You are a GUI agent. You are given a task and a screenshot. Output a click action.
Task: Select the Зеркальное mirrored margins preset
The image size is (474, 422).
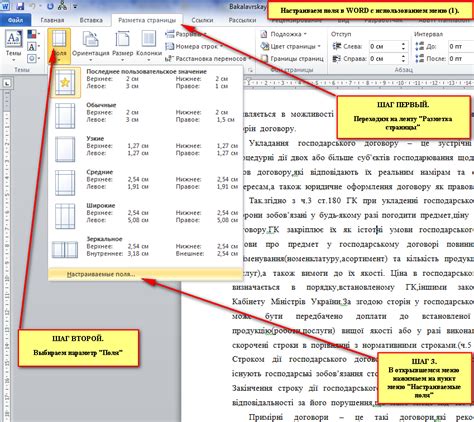(x=145, y=249)
